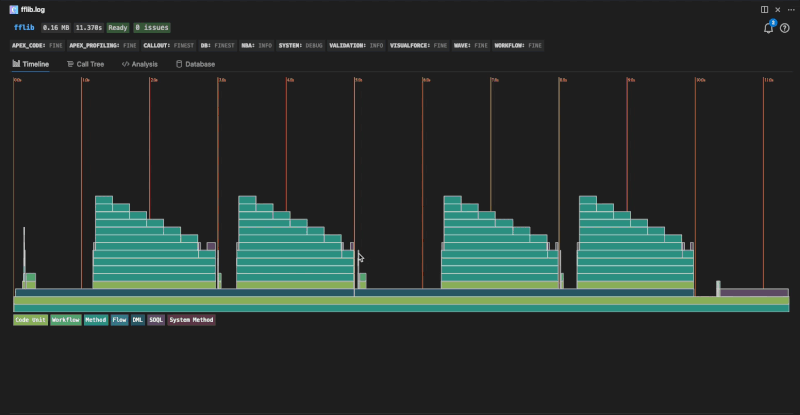Open the Call Tree tab

pyautogui.click(x=85, y=64)
